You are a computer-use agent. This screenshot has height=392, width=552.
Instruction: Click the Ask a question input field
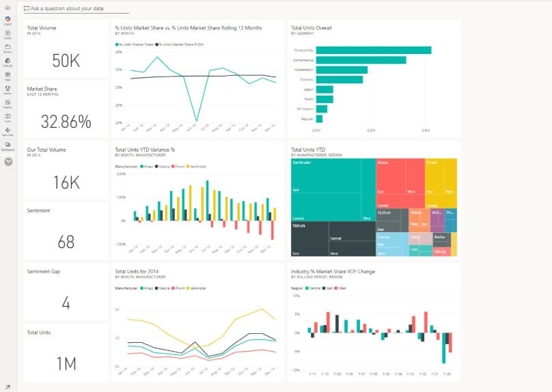pos(75,9)
